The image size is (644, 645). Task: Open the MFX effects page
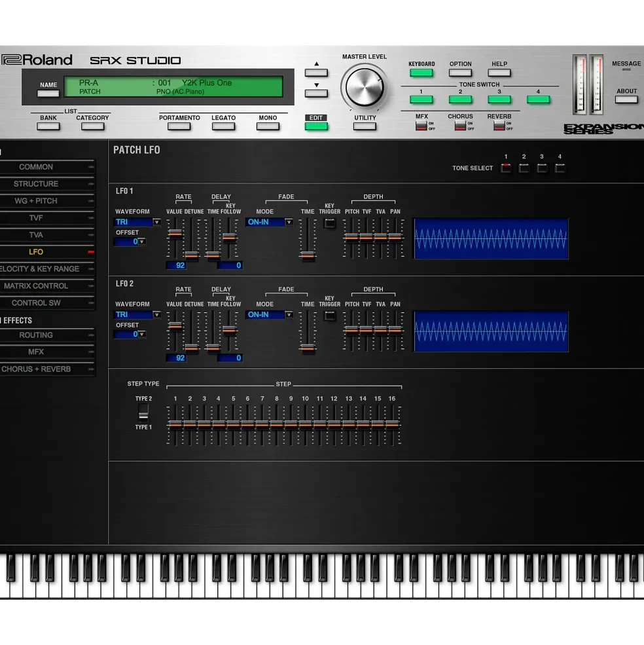(47, 352)
